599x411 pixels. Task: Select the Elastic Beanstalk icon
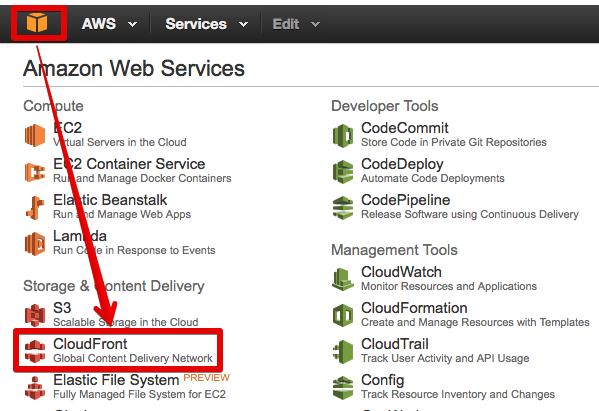pos(35,208)
